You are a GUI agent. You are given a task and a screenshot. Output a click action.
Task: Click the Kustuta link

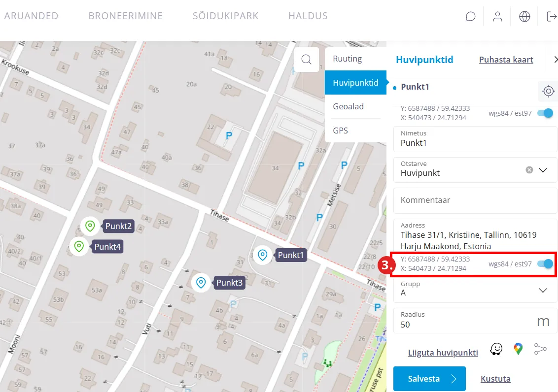coord(495,379)
